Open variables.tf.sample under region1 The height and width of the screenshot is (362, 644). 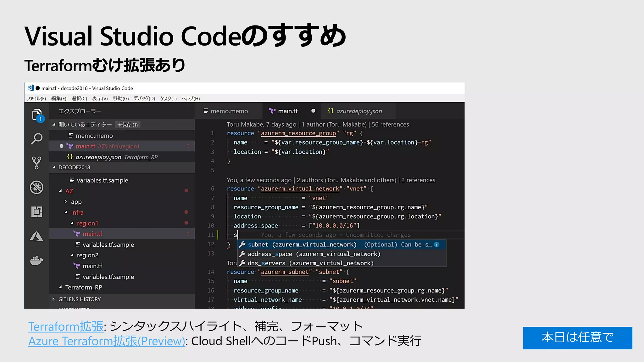click(x=122, y=244)
